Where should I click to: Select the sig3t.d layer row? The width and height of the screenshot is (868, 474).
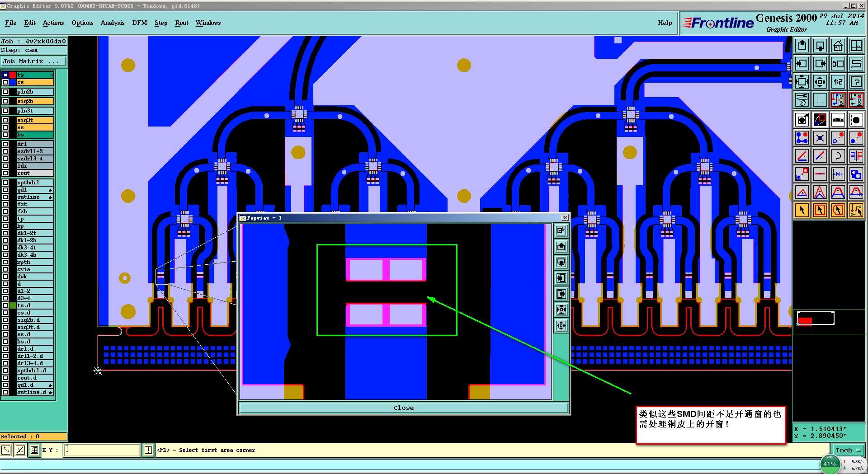[x=35, y=327]
